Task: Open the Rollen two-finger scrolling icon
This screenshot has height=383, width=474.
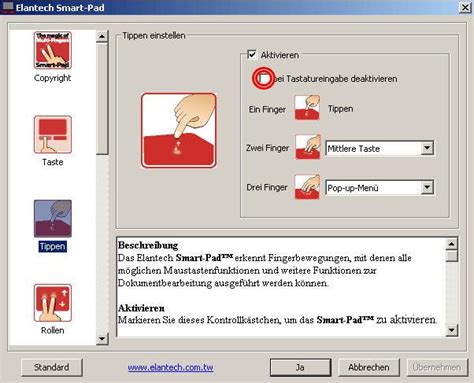Action: [53, 303]
